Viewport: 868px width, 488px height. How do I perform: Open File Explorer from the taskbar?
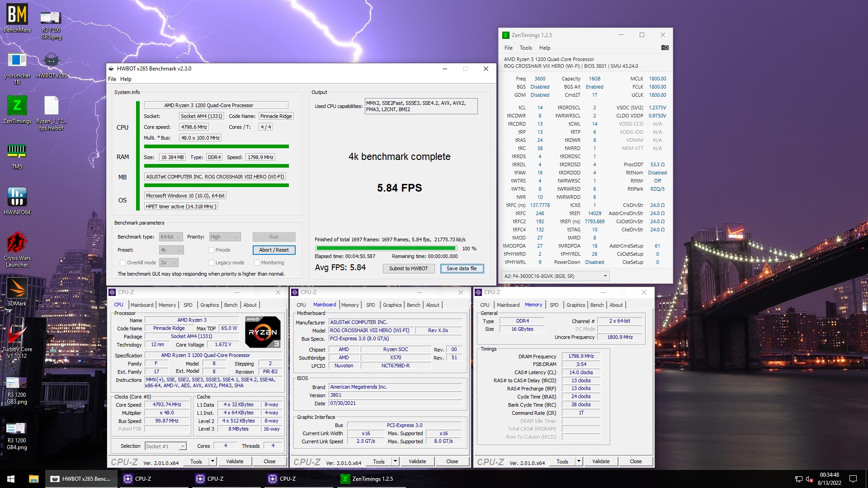click(x=33, y=479)
